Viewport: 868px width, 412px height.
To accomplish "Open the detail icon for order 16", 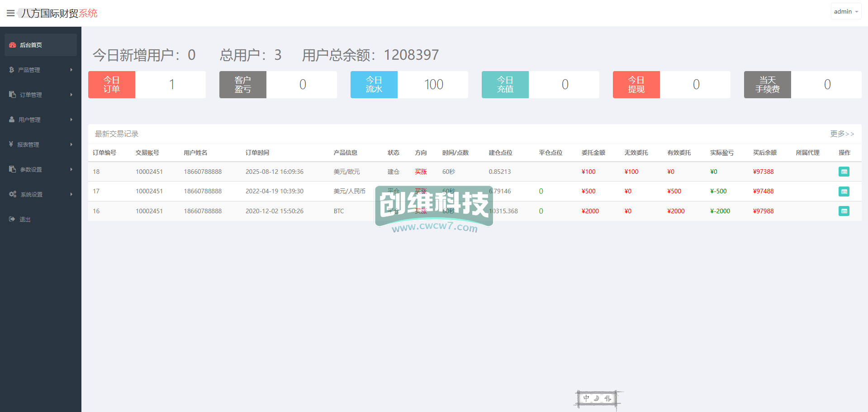I will [x=844, y=211].
